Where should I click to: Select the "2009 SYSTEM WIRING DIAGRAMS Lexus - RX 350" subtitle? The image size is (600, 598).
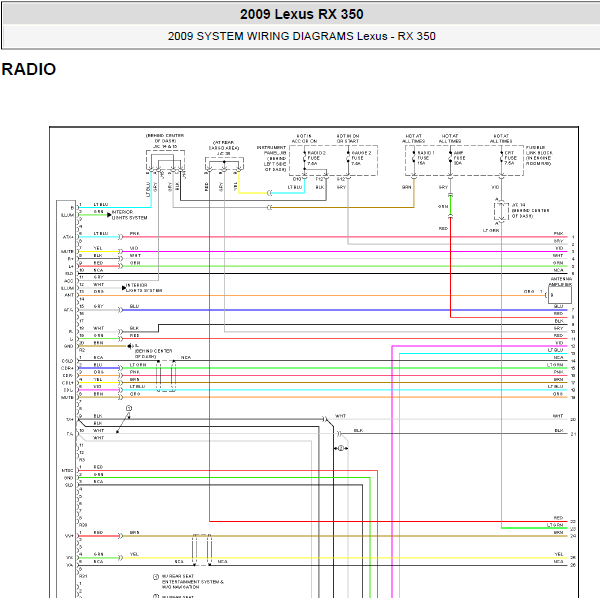coord(302,36)
